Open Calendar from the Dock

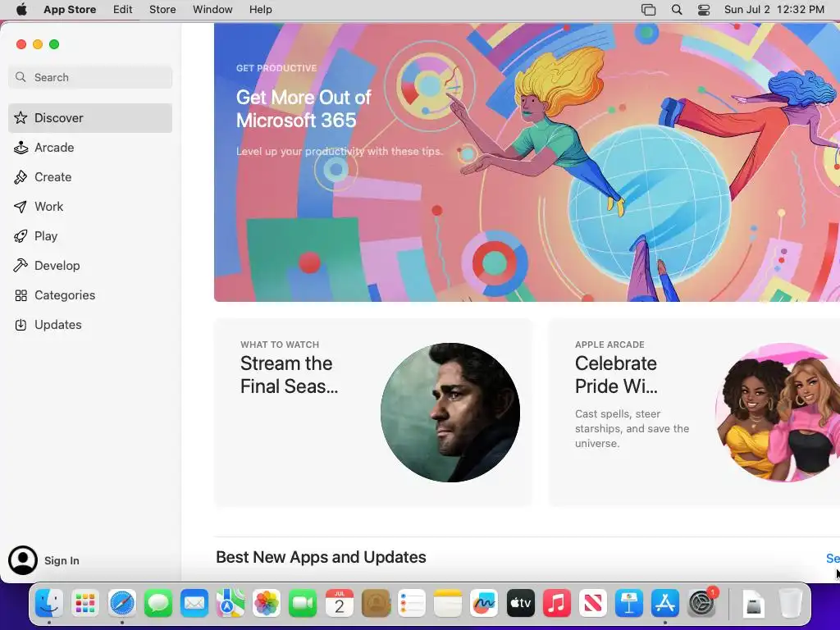(339, 604)
